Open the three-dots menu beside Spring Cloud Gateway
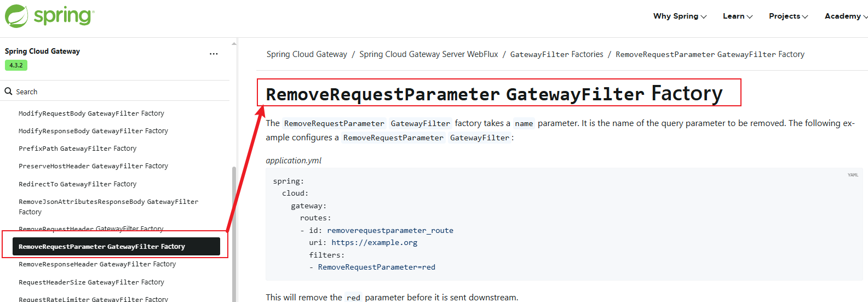The image size is (868, 302). pyautogui.click(x=214, y=54)
